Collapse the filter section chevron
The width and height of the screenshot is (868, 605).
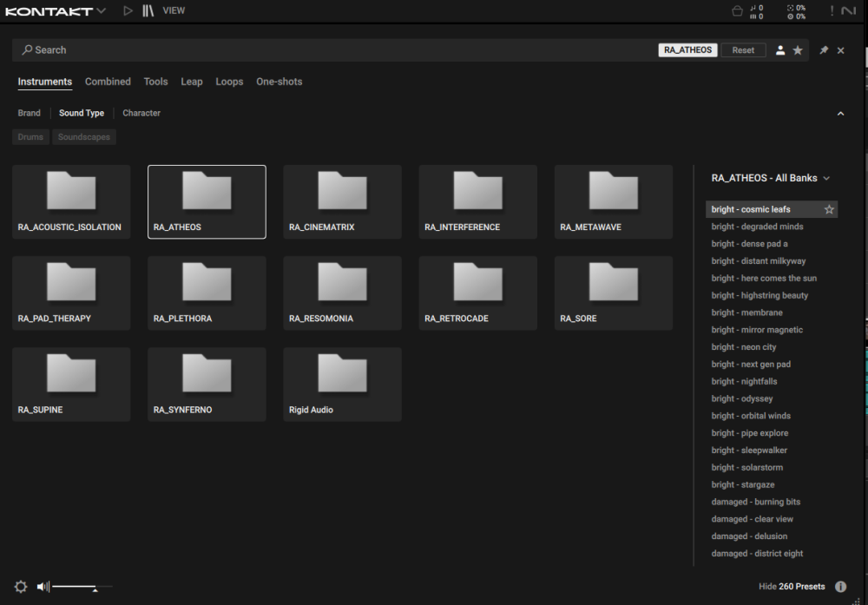pos(840,114)
